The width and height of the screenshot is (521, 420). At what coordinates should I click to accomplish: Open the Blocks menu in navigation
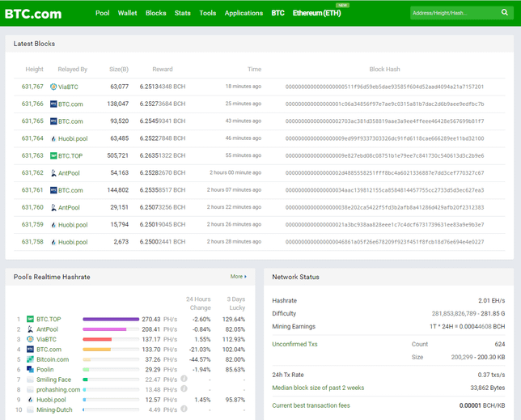pos(155,14)
